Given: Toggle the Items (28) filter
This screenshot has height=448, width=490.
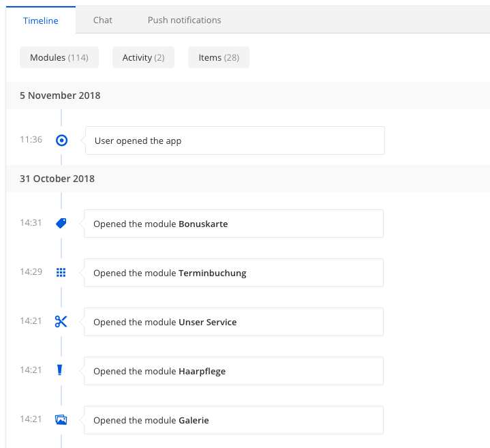Looking at the screenshot, I should (x=219, y=57).
